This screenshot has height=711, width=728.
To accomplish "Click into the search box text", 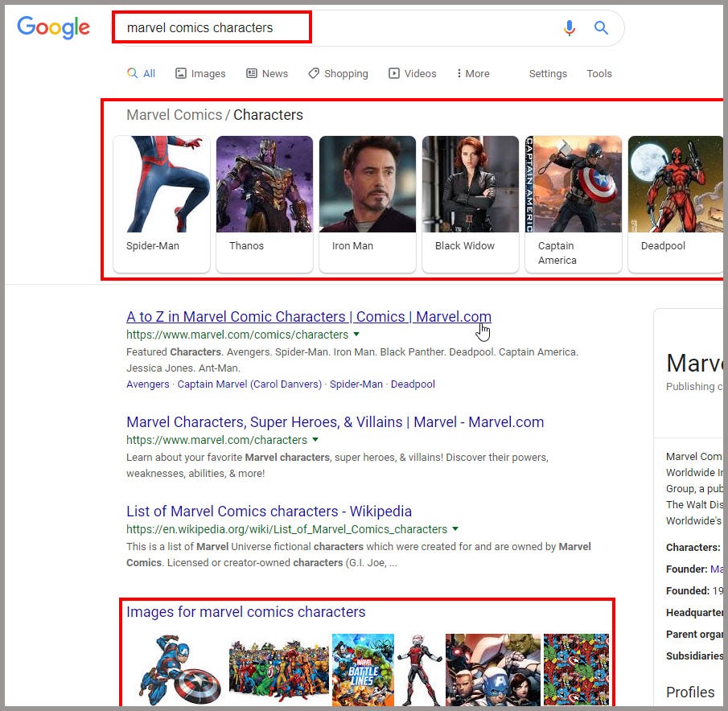I will pyautogui.click(x=199, y=28).
